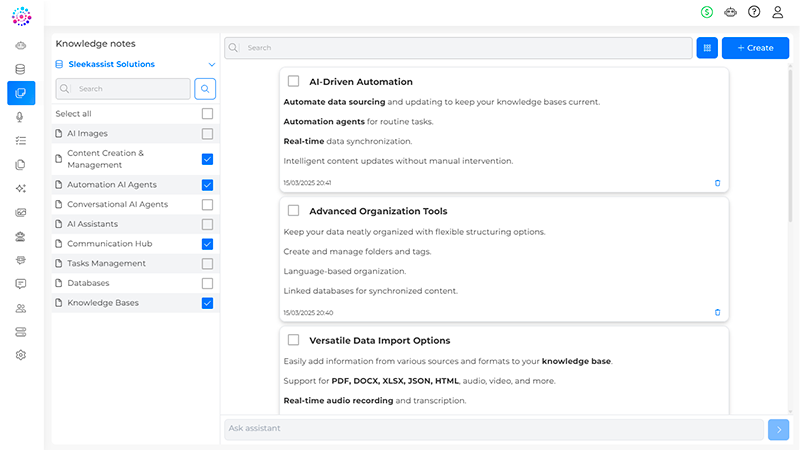Delete the AI-Driven Automation note via trash icon
Screen dimensions: 800x450
tap(717, 183)
